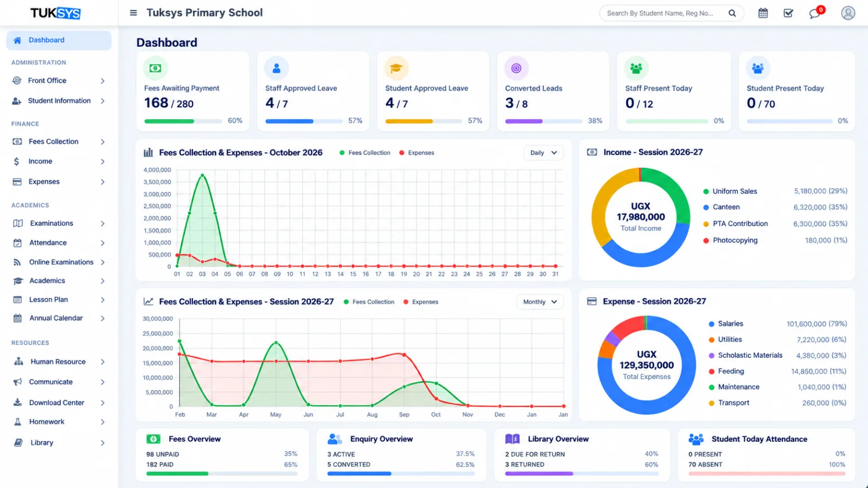Click the search magnifier icon
The width and height of the screenshot is (868, 488).
[732, 13]
